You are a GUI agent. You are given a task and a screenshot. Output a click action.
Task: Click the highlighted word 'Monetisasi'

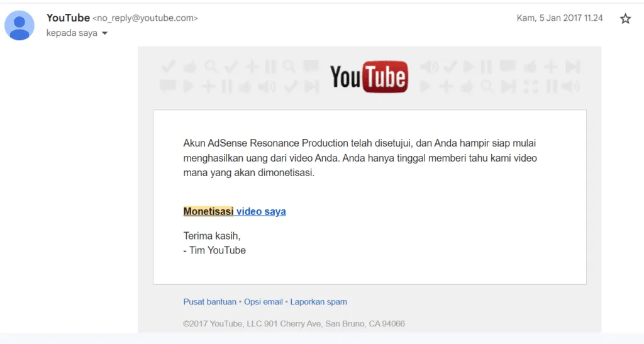[x=208, y=212]
